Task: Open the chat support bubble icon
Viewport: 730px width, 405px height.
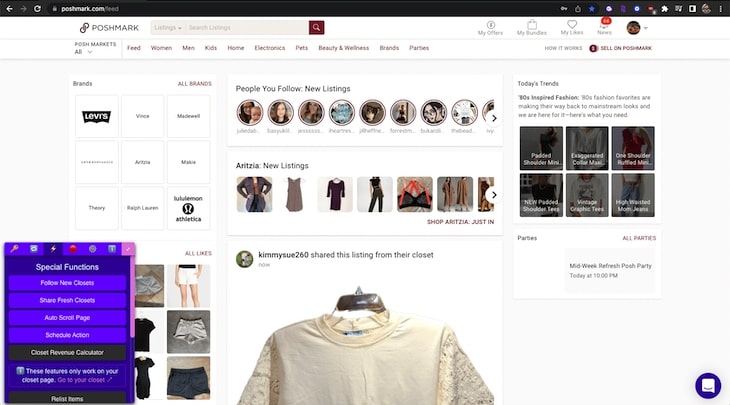Action: pos(708,385)
